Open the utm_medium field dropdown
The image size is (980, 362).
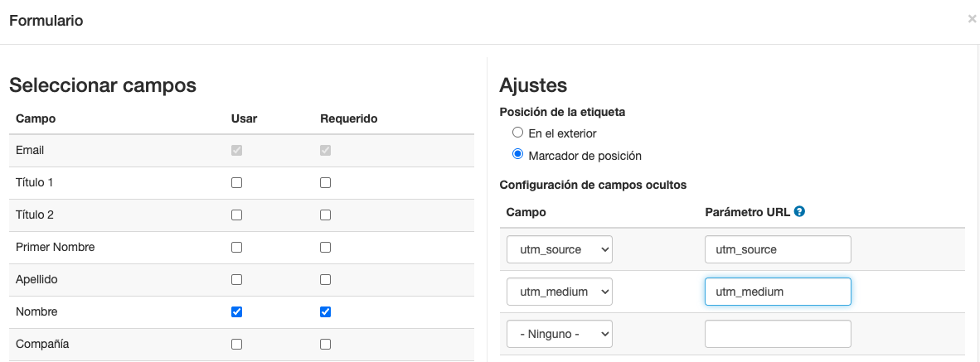click(x=559, y=292)
